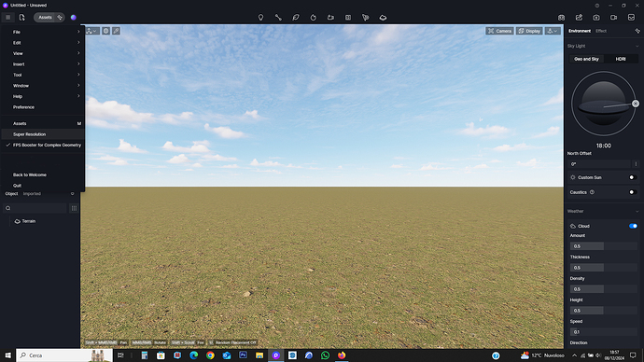Click the hamburger main menu icon

(7, 17)
